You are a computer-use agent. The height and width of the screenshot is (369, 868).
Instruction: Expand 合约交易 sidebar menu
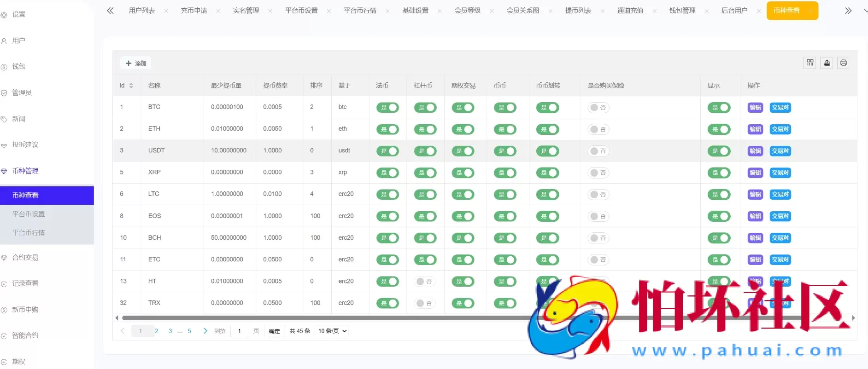(25, 257)
